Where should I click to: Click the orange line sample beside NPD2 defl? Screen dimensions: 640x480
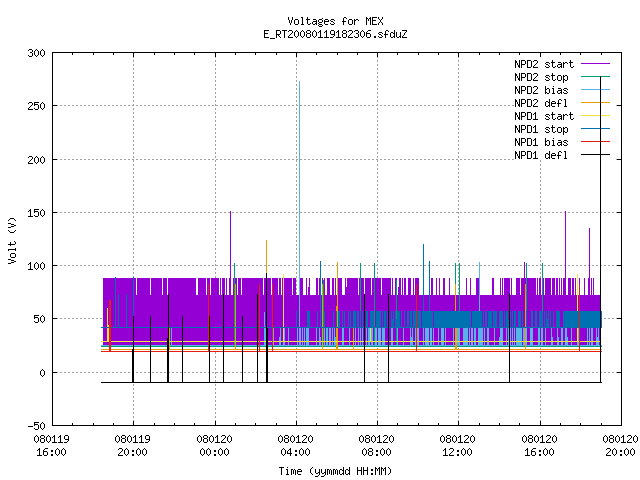point(596,103)
